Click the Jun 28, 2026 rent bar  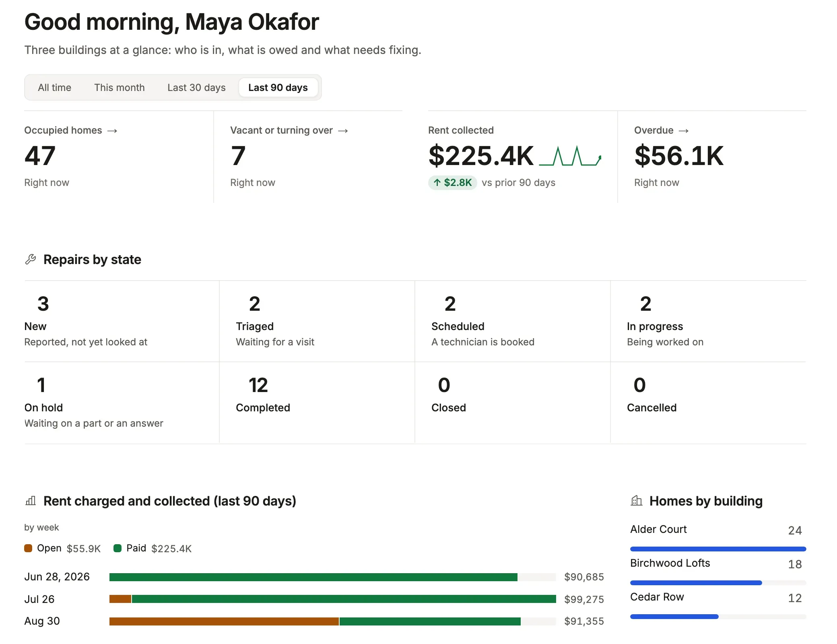tap(333, 577)
